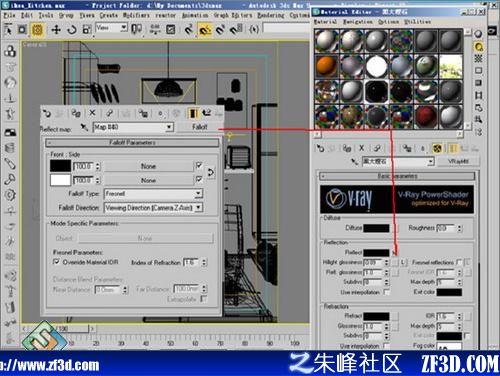Click the Falloff map type button
The image size is (500, 376).
[199, 127]
